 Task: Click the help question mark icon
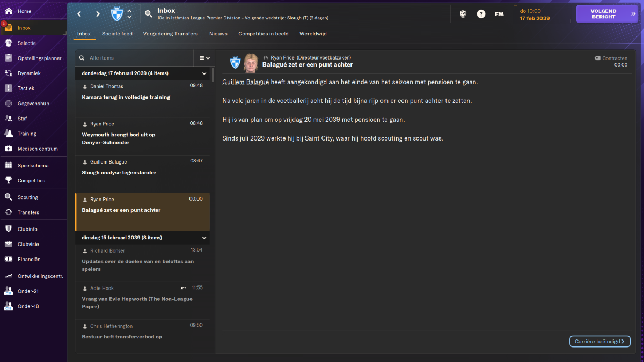pos(481,14)
